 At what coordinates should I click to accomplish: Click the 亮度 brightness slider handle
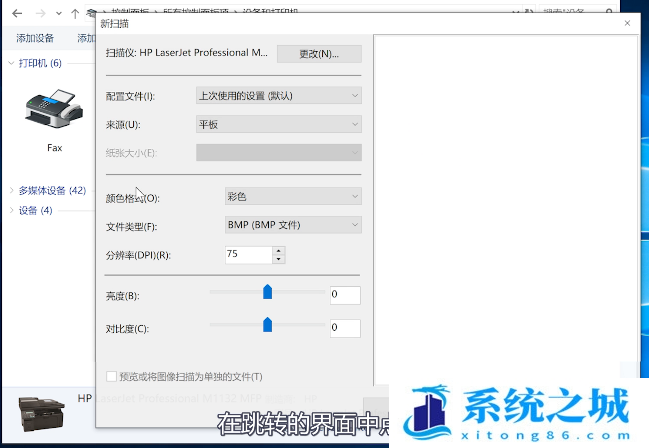[x=267, y=291]
